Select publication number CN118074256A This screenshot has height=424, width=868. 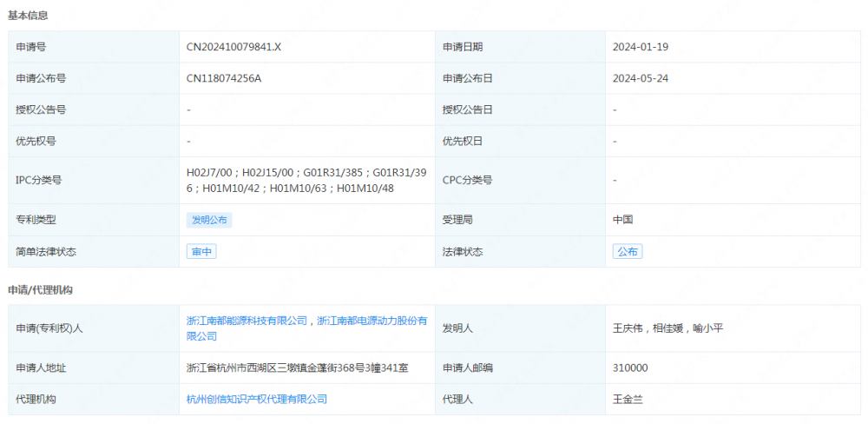click(x=224, y=78)
